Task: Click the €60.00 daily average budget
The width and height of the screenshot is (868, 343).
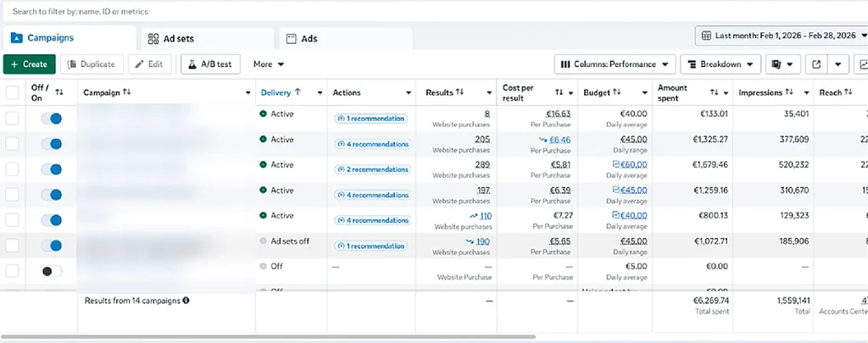Action: [634, 164]
